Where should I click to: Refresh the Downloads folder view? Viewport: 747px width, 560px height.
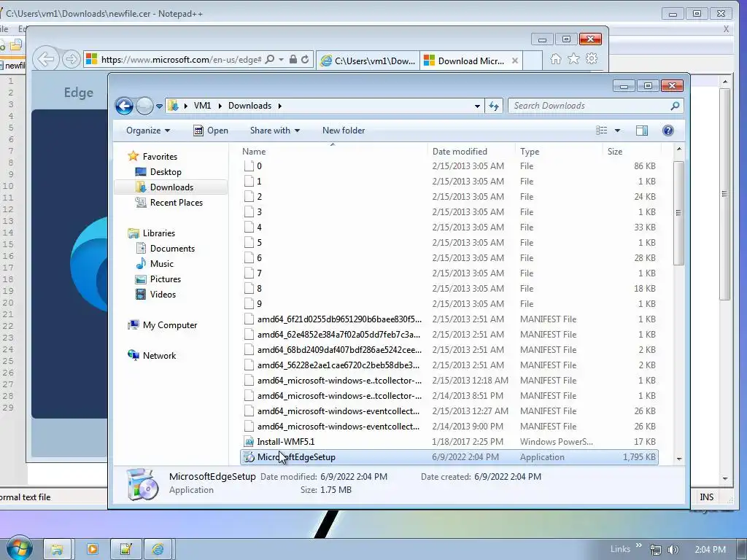(x=494, y=106)
